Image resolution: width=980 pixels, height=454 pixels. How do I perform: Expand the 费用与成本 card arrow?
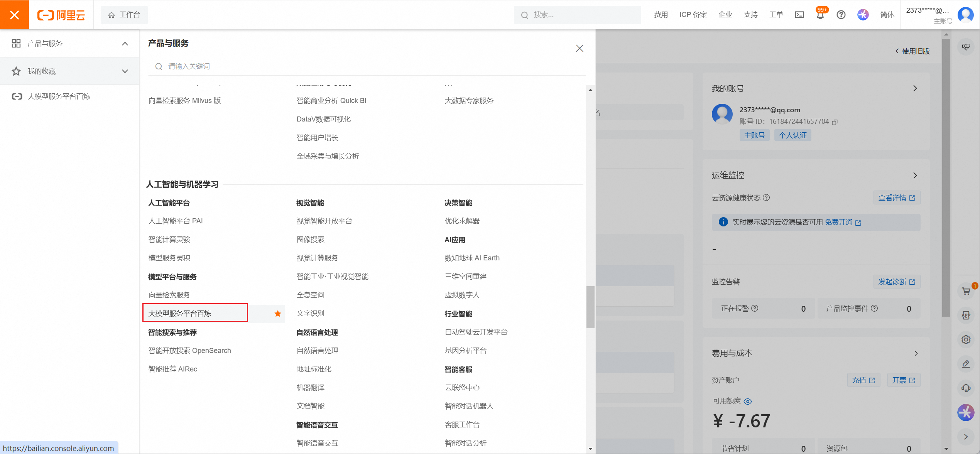(916, 353)
